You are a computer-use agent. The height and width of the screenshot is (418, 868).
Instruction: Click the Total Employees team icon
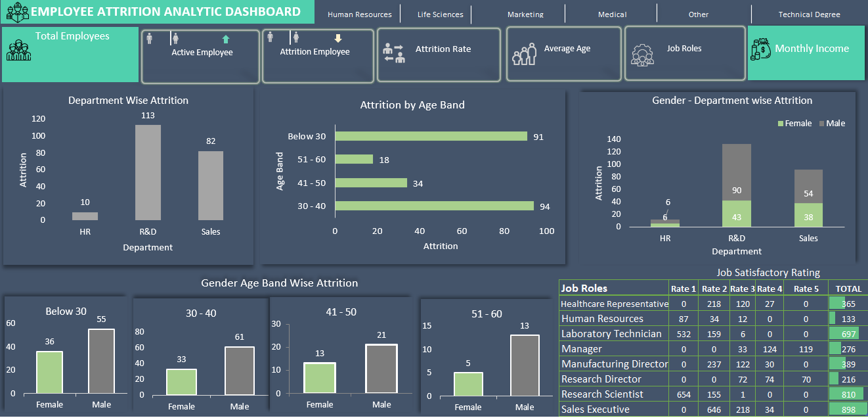click(19, 50)
